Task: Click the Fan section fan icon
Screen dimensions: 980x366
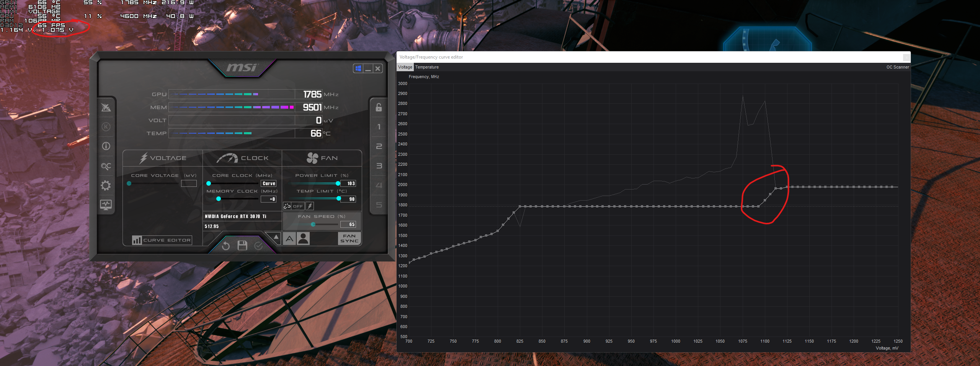Action: (312, 158)
